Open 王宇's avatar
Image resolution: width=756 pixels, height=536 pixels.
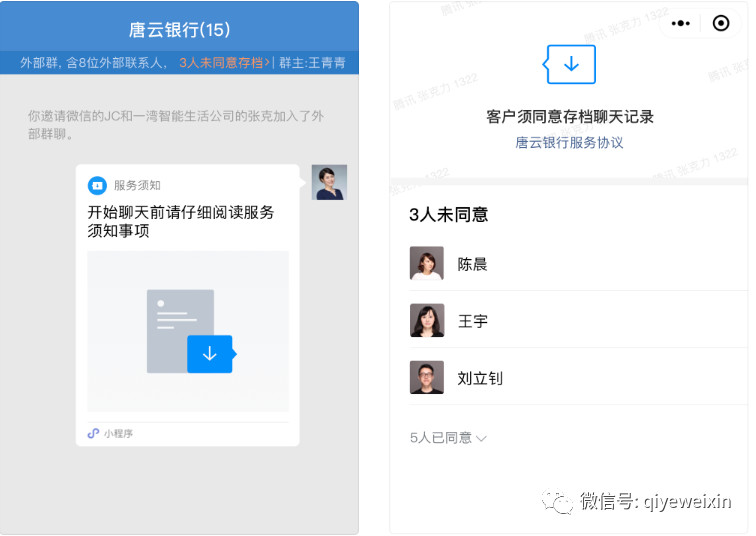point(427,320)
